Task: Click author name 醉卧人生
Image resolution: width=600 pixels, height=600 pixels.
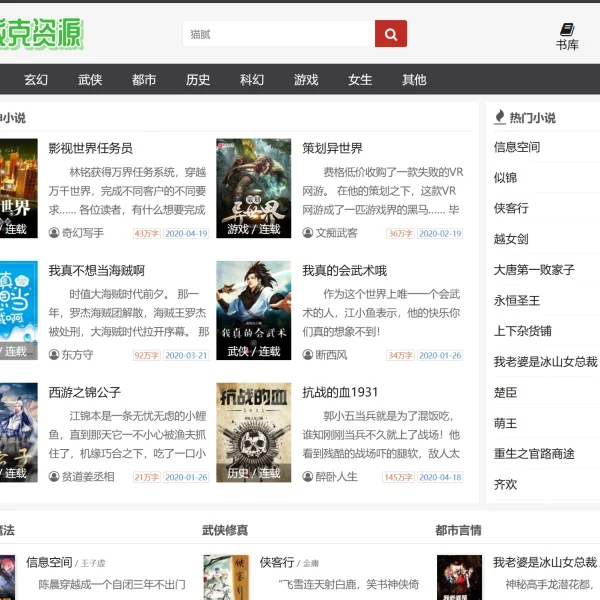Action: click(336, 476)
